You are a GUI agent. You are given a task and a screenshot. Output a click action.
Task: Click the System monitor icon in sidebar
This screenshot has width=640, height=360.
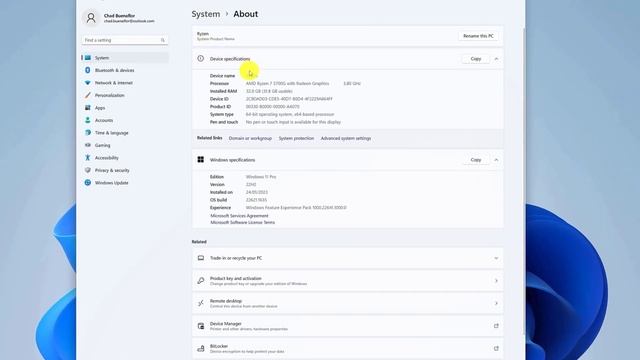88,58
